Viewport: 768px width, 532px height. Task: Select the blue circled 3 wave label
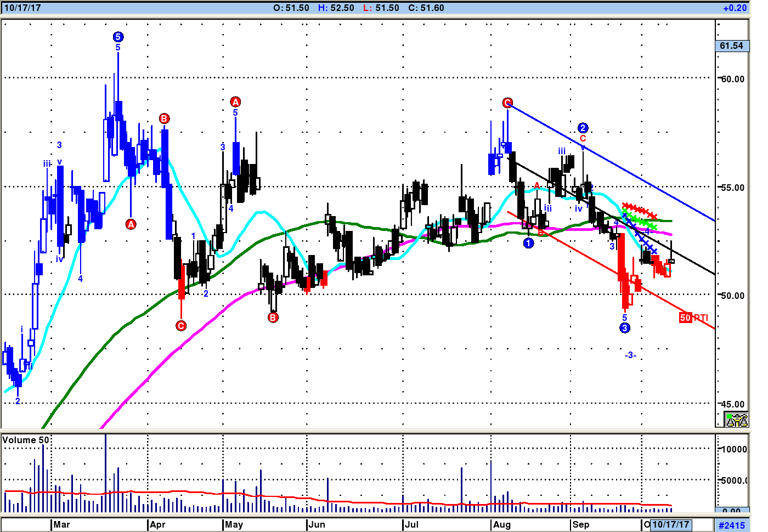click(625, 328)
